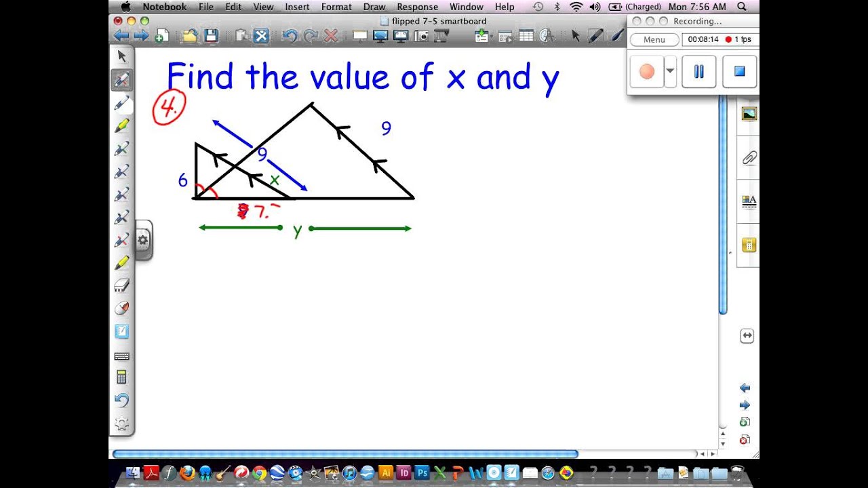Open customize gear at bottom of side toolbar
This screenshot has height=488, width=868.
(x=122, y=424)
